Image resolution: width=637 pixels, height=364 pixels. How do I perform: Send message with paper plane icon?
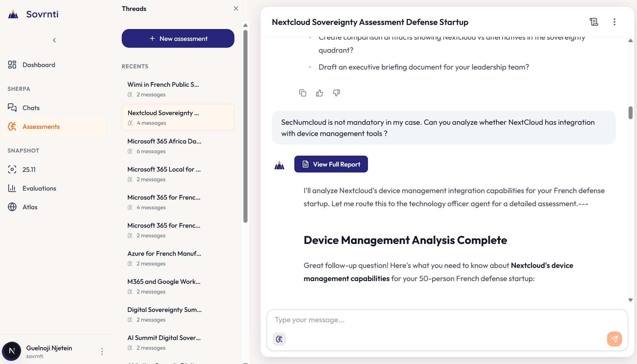(614, 339)
